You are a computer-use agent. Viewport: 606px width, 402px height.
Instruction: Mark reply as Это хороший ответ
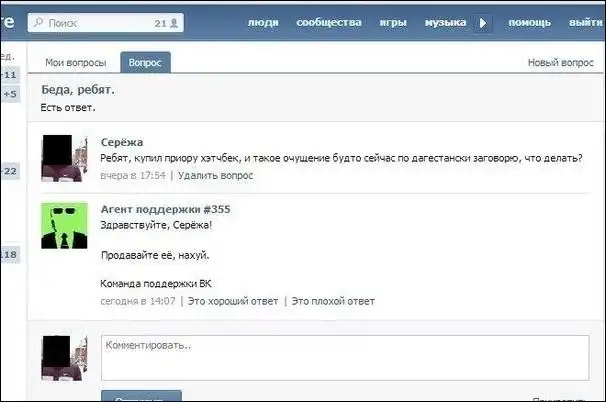coord(231,300)
